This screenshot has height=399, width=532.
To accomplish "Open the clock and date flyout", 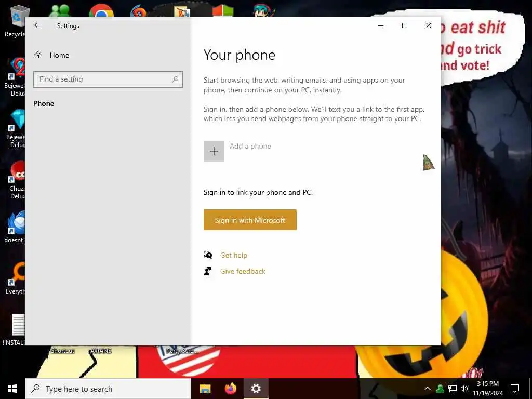I will pyautogui.click(x=488, y=389).
